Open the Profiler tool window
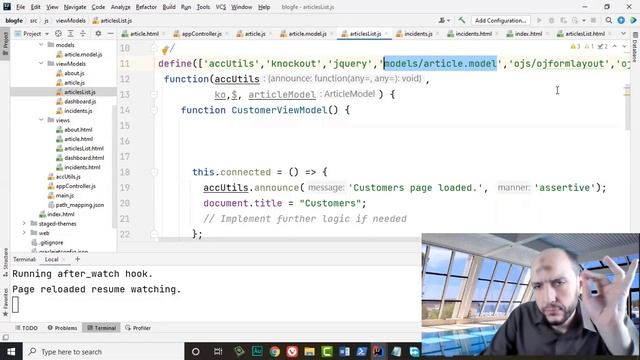Viewport: 640px width, 360px height. tap(138, 328)
